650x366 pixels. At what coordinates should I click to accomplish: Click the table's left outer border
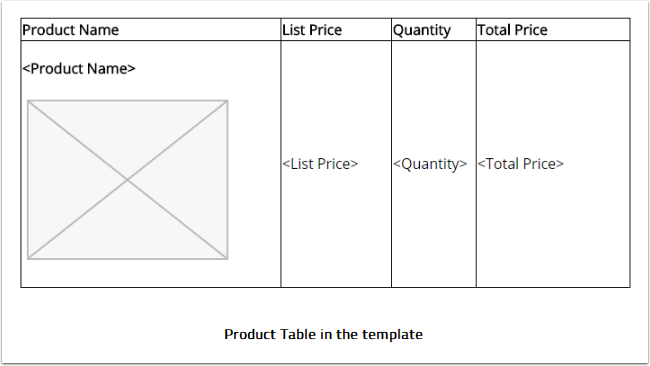click(x=21, y=153)
